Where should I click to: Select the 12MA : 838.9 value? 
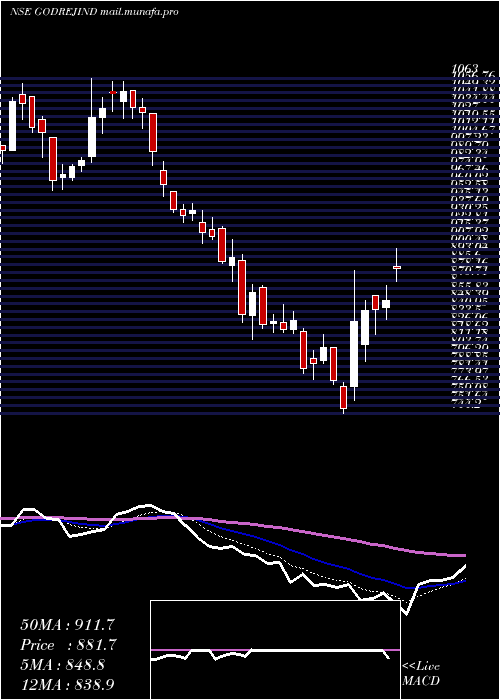(68, 684)
